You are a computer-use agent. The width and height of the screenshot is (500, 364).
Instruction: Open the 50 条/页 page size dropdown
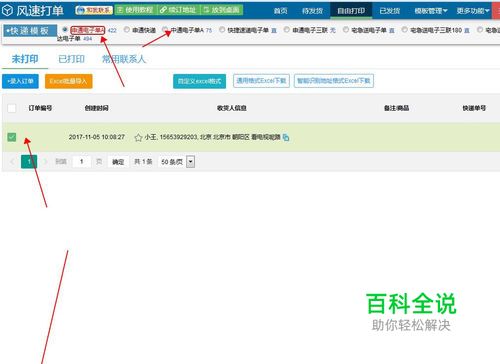(176, 162)
